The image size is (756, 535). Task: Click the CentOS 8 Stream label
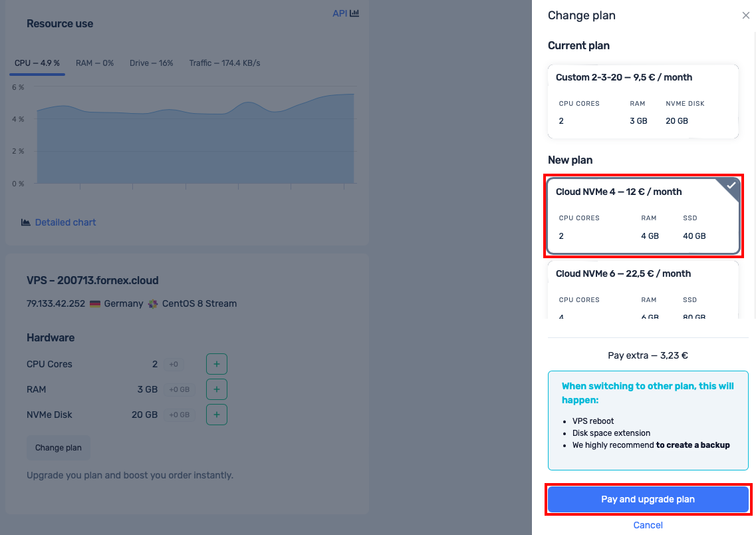coord(199,304)
